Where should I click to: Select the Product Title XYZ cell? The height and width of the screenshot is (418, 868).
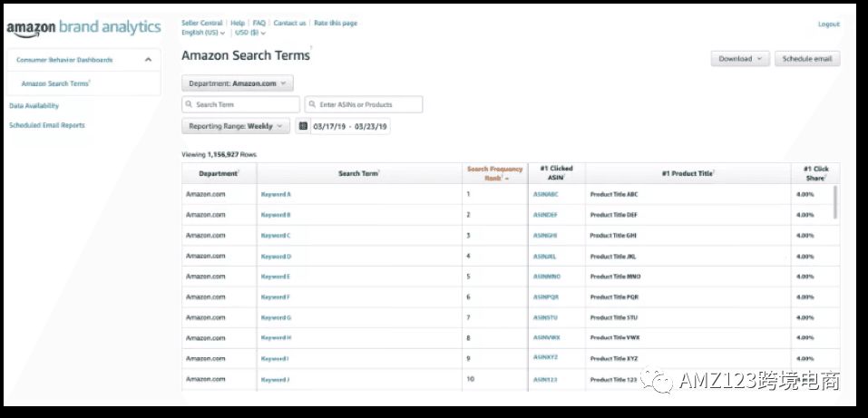pos(688,358)
